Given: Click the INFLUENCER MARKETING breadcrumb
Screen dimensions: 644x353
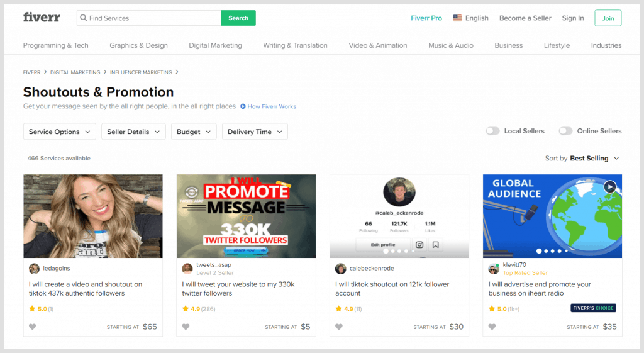Looking at the screenshot, I should coord(141,72).
